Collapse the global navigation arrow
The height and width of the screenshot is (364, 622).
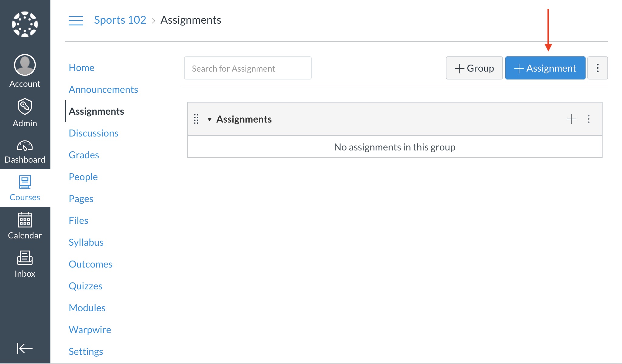tap(25, 348)
